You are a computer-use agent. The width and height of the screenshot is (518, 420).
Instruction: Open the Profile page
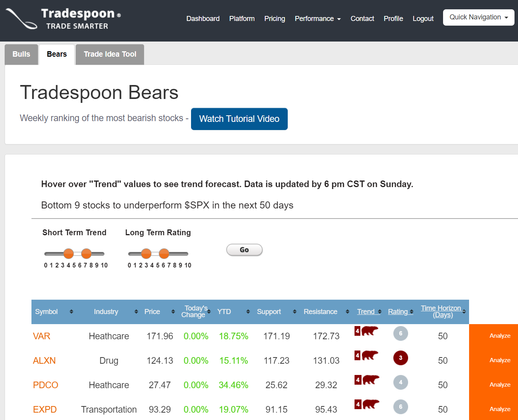(393, 19)
